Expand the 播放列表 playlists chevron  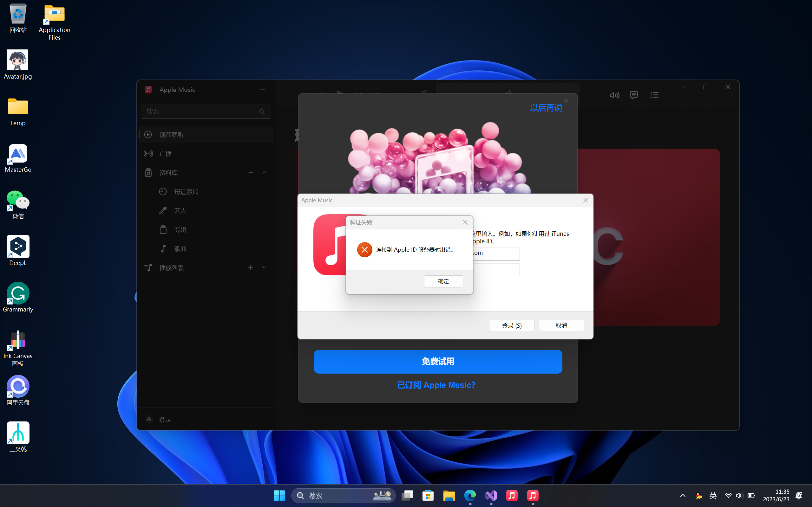click(x=265, y=267)
